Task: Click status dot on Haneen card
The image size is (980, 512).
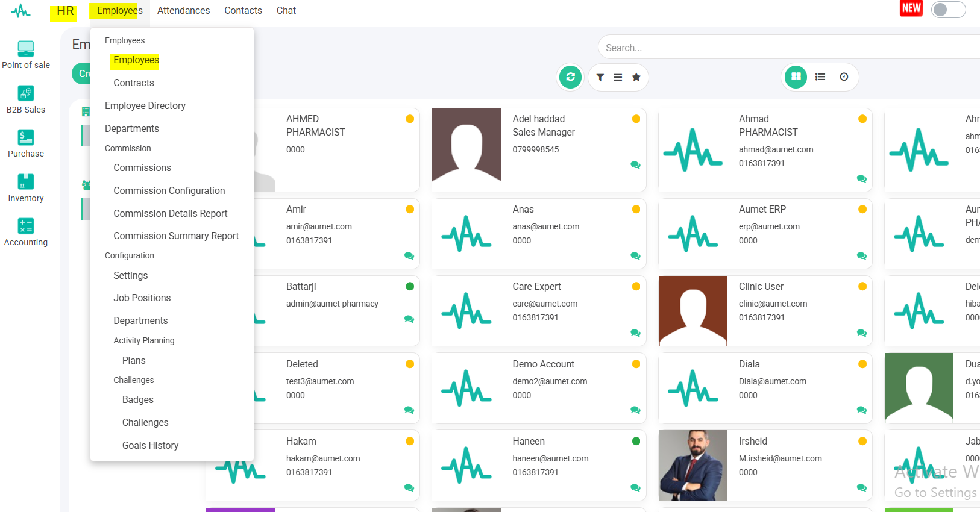Action: 636,442
